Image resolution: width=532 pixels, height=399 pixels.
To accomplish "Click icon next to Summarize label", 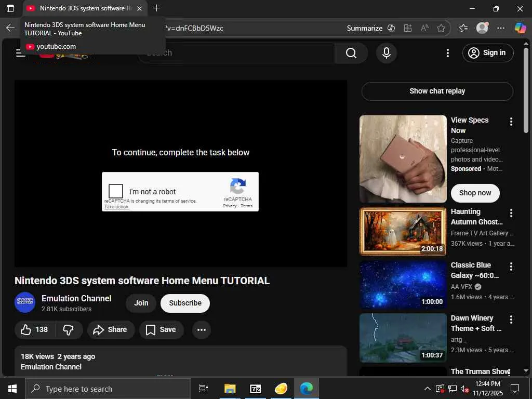I will pyautogui.click(x=391, y=28).
